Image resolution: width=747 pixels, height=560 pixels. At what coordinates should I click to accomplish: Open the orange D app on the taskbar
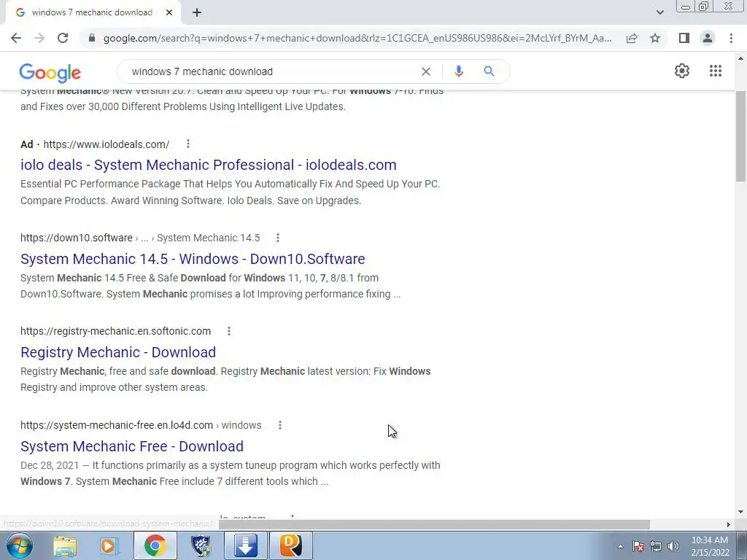(290, 545)
